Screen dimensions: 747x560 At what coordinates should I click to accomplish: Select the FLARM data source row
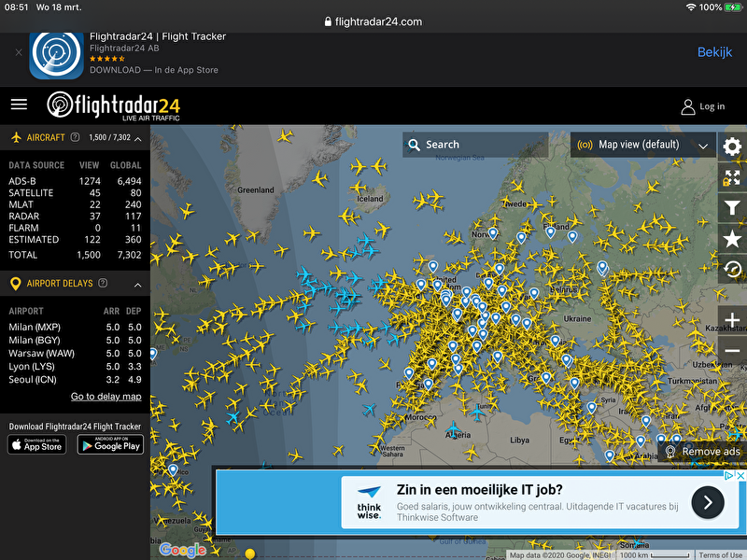75,228
